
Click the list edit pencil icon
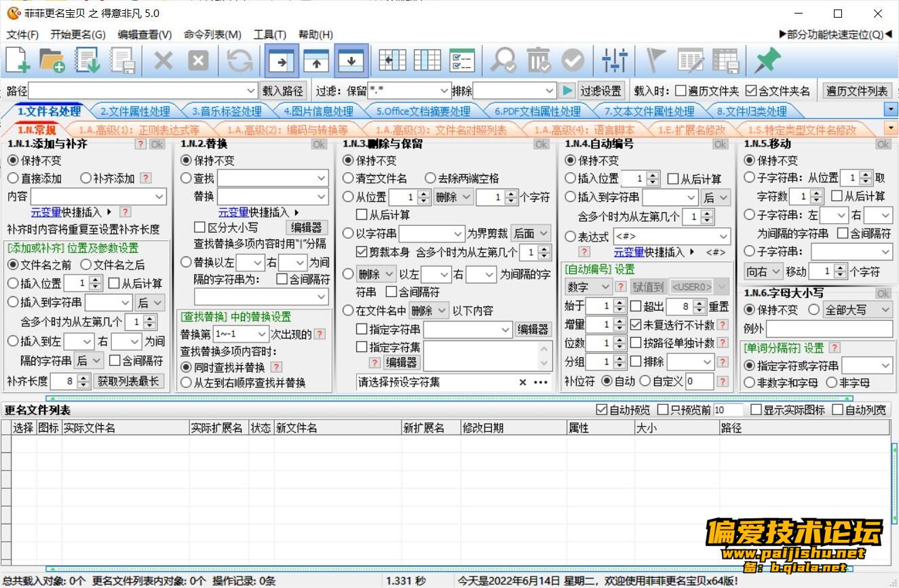pos(691,61)
